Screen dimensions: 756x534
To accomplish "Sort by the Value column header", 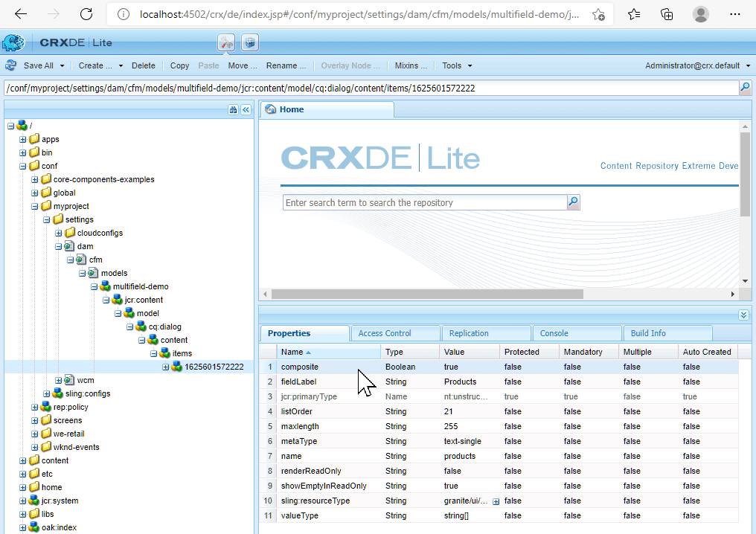I will (x=470, y=352).
